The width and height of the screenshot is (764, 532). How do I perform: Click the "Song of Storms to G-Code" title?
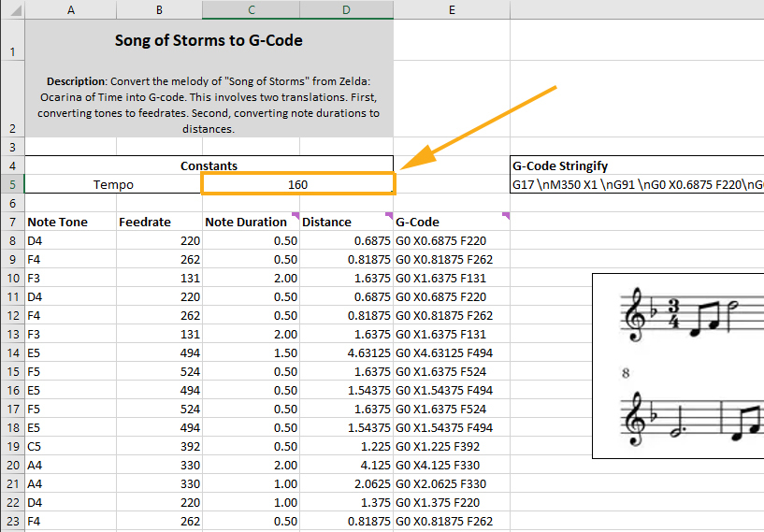209,40
